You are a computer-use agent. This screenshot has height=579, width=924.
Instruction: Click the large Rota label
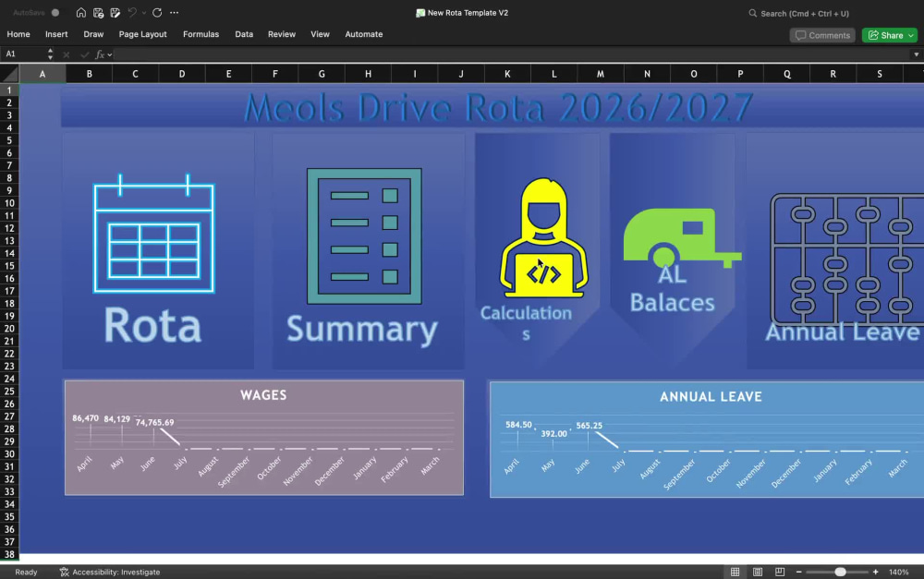pos(152,325)
